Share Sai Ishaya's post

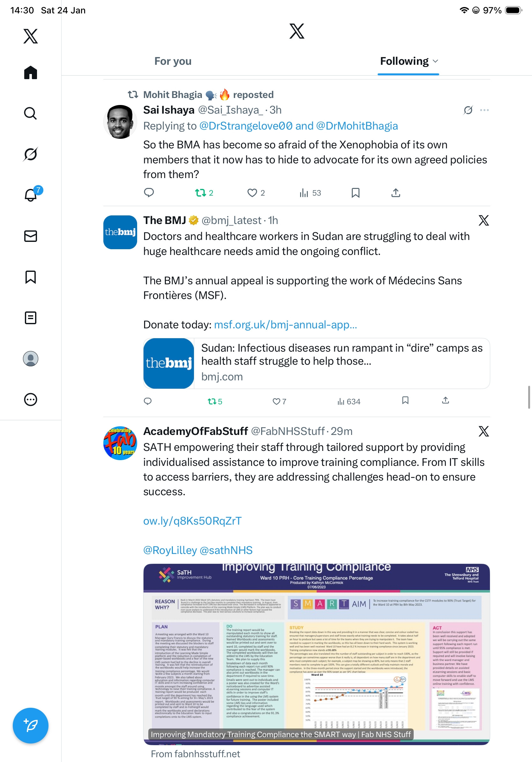[396, 192]
